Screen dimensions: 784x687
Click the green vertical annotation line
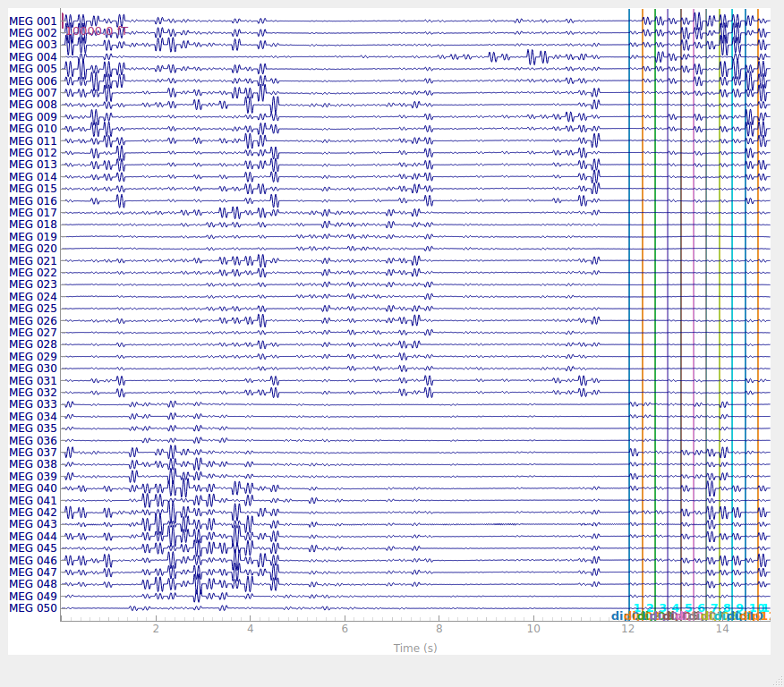pyautogui.click(x=655, y=315)
